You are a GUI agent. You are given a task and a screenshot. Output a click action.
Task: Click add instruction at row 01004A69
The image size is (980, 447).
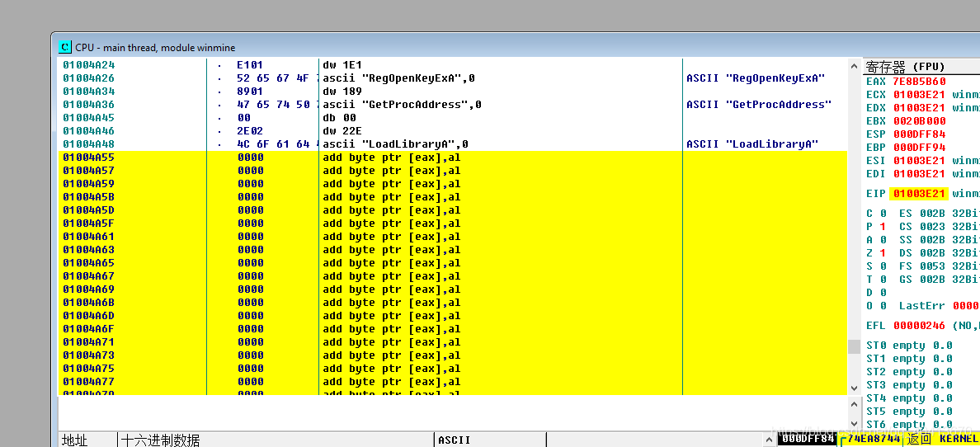(x=392, y=288)
